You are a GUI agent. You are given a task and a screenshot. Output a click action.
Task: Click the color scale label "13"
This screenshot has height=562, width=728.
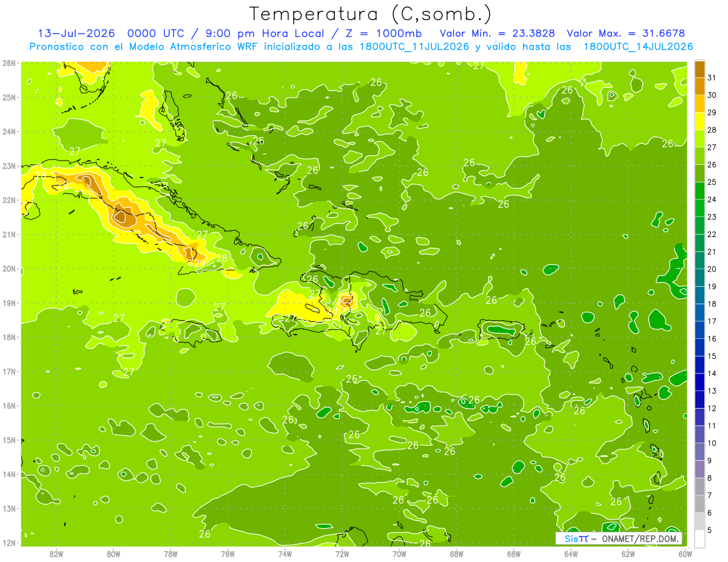click(712, 390)
